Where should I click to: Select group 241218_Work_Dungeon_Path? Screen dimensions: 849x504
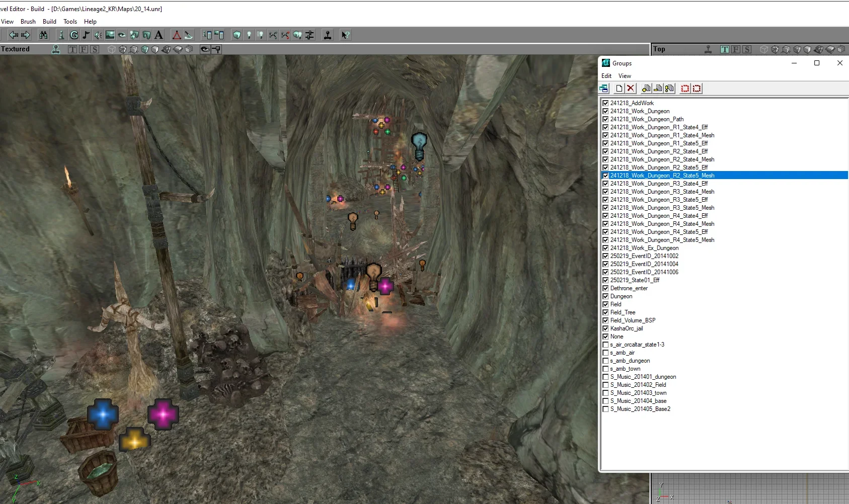(x=647, y=119)
